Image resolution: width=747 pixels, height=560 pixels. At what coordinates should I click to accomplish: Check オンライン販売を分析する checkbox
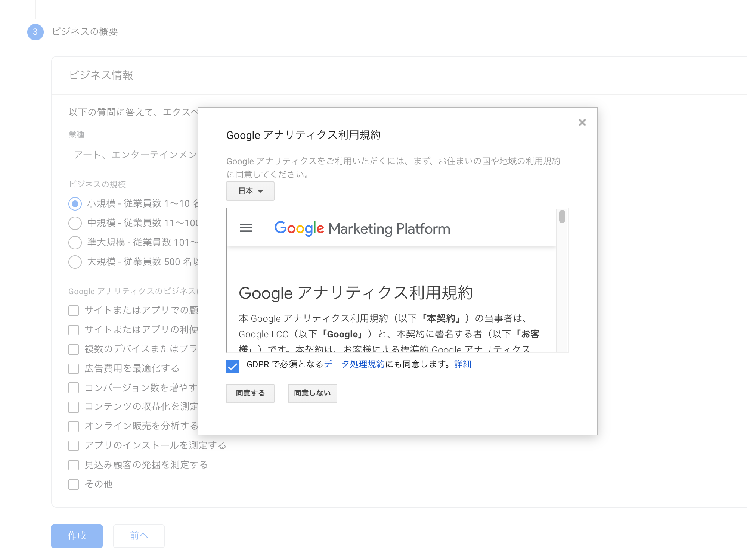[x=74, y=426]
